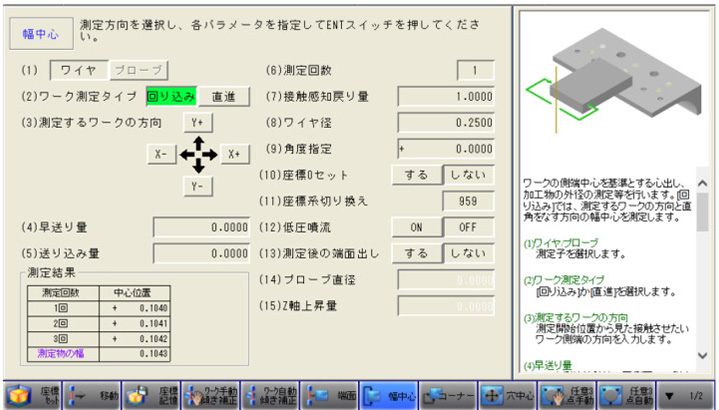Click the (3)測定するワークの方向 help heading
Image resolution: width=719 pixels, height=410 pixels.
pos(576,317)
